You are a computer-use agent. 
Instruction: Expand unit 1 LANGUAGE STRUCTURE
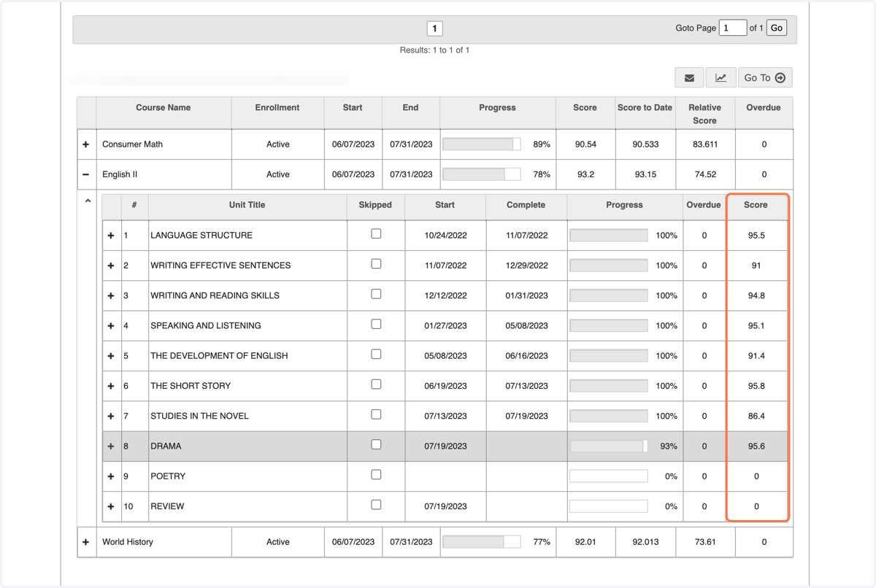coord(111,236)
